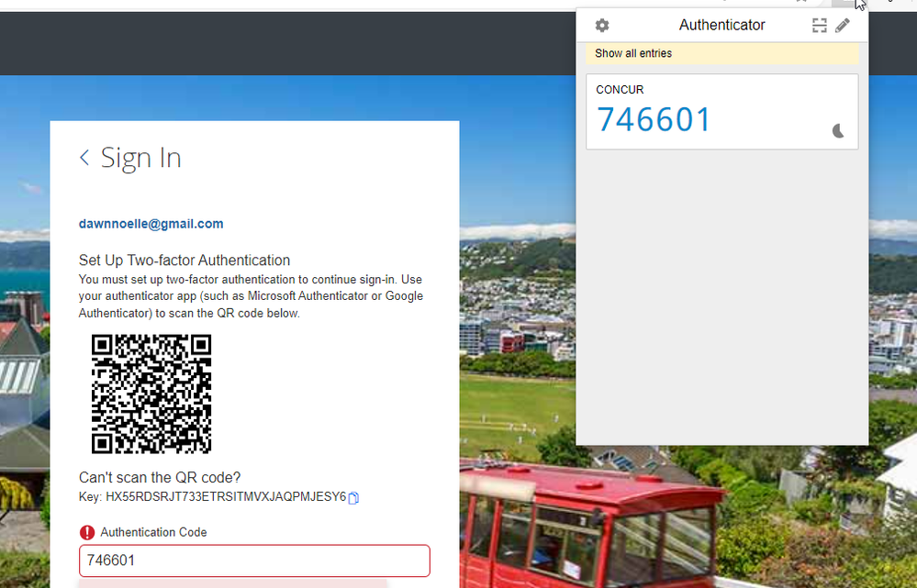The height and width of the screenshot is (588, 917).
Task: Copy the secret key with clipboard icon
Action: (x=353, y=498)
